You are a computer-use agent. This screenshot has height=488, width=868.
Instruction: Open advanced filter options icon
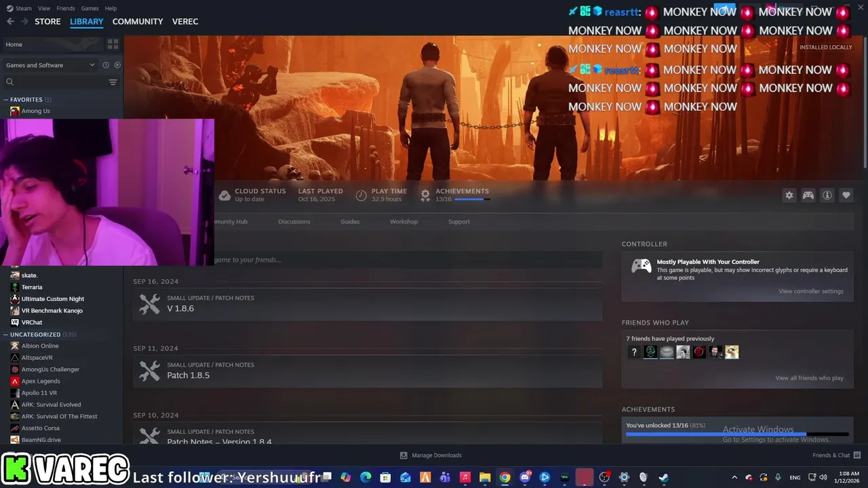[x=113, y=82]
